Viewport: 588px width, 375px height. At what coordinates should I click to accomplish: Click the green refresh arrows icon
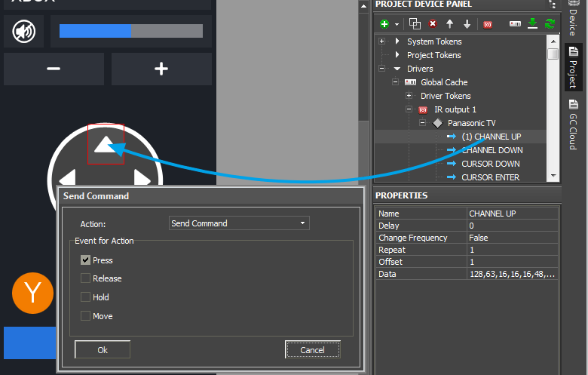point(550,24)
